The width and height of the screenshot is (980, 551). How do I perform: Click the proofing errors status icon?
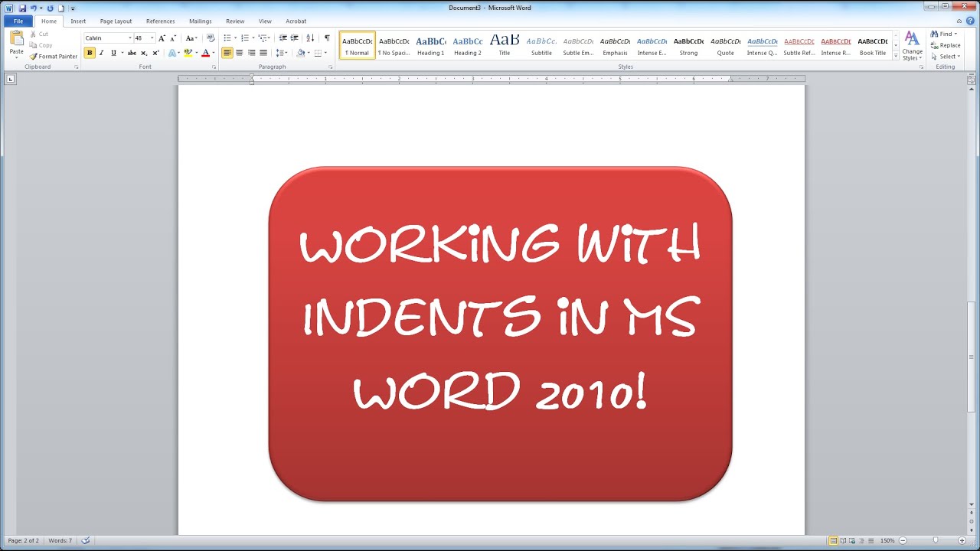86,540
